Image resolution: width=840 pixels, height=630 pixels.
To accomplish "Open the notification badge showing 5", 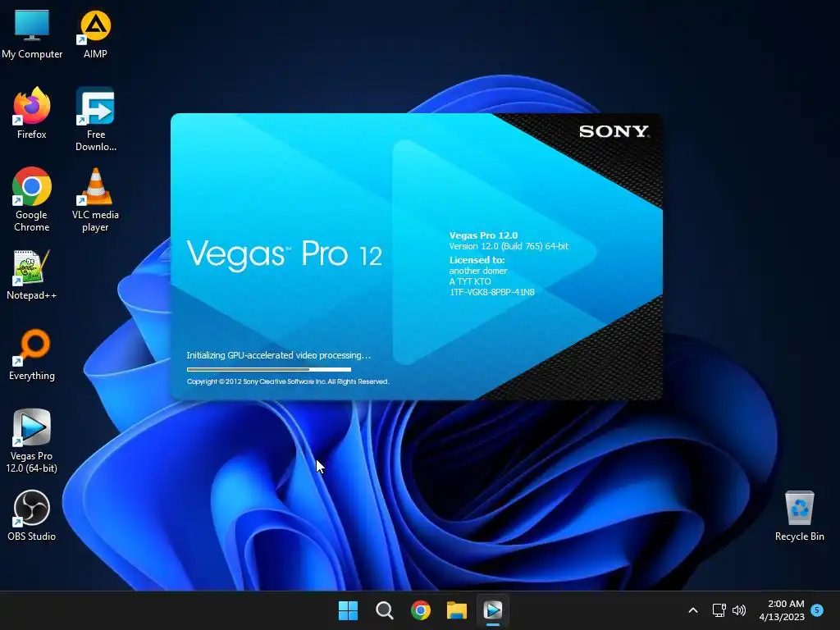I will pos(817,609).
